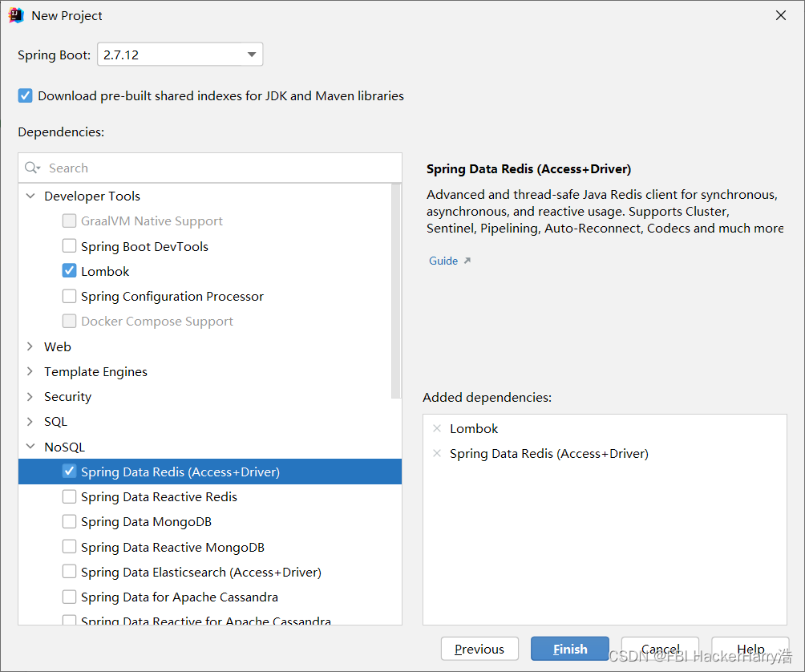Enable Spring Data Reactive Redis checkbox

click(x=69, y=496)
